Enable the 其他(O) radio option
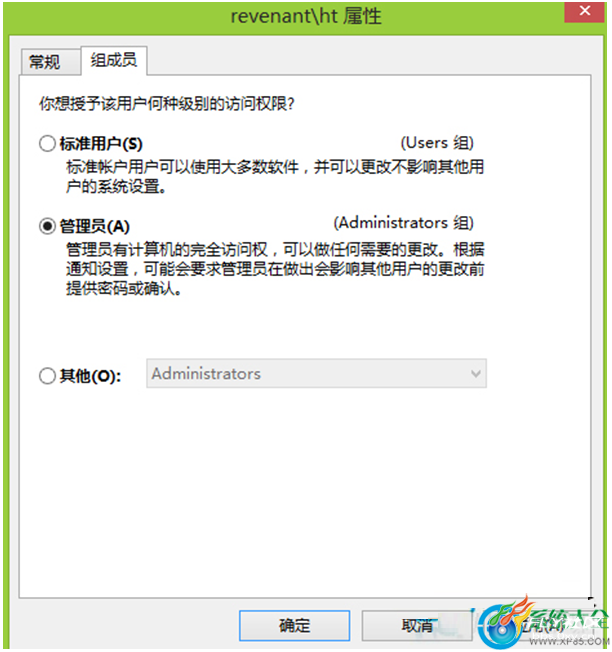The height and width of the screenshot is (652, 612). [x=47, y=376]
